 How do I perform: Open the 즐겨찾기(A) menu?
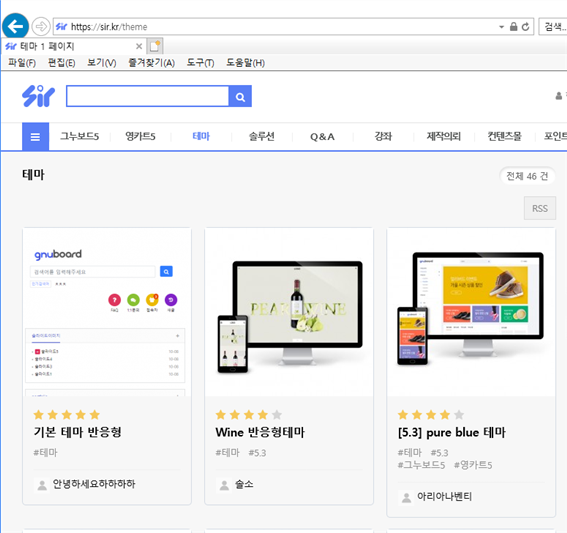(x=152, y=63)
